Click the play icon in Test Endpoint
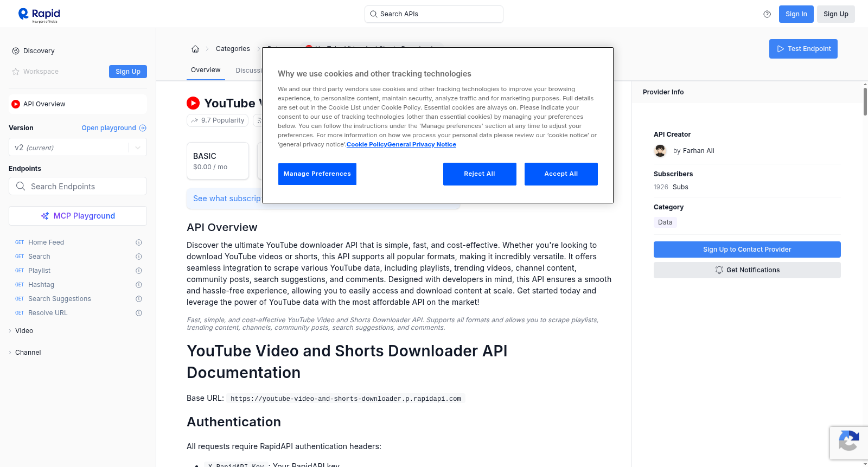868x467 pixels. (781, 49)
